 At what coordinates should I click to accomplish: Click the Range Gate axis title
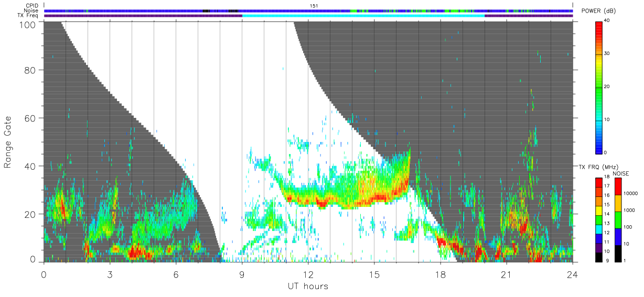(x=8, y=142)
